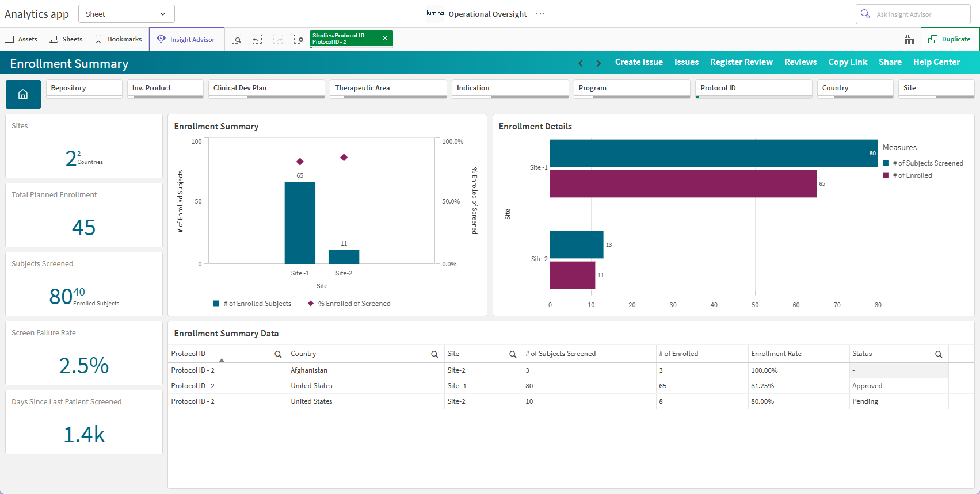The width and height of the screenshot is (980, 494).
Task: Step back in selections icon
Action: (257, 39)
